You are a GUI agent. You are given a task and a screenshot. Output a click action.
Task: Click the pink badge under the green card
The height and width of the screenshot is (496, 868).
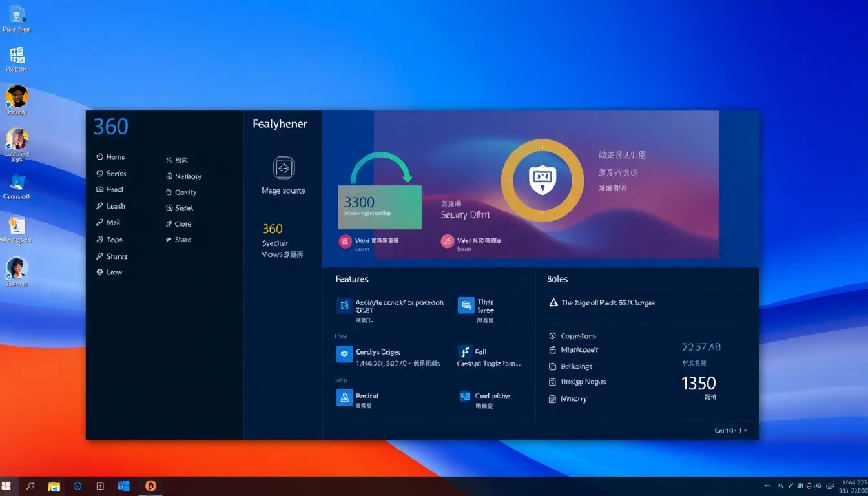pos(345,242)
